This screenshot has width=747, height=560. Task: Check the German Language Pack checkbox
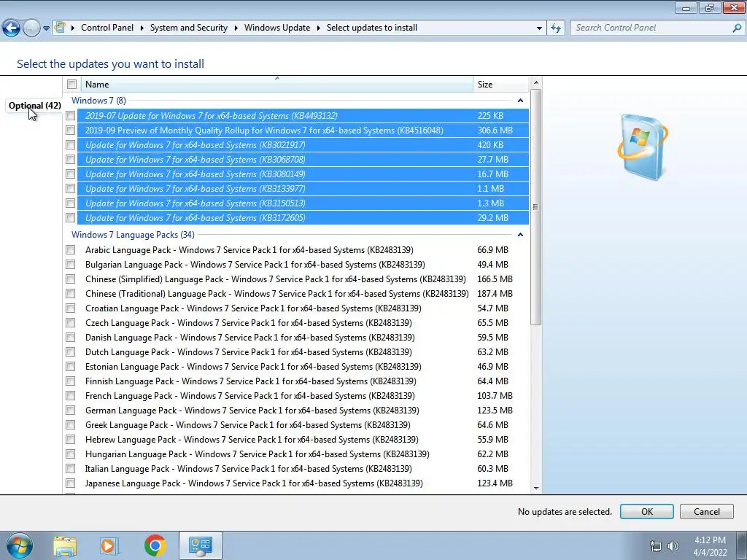(x=71, y=410)
